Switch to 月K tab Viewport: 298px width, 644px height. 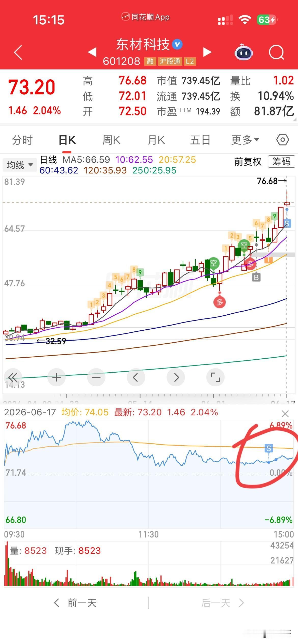click(x=156, y=140)
